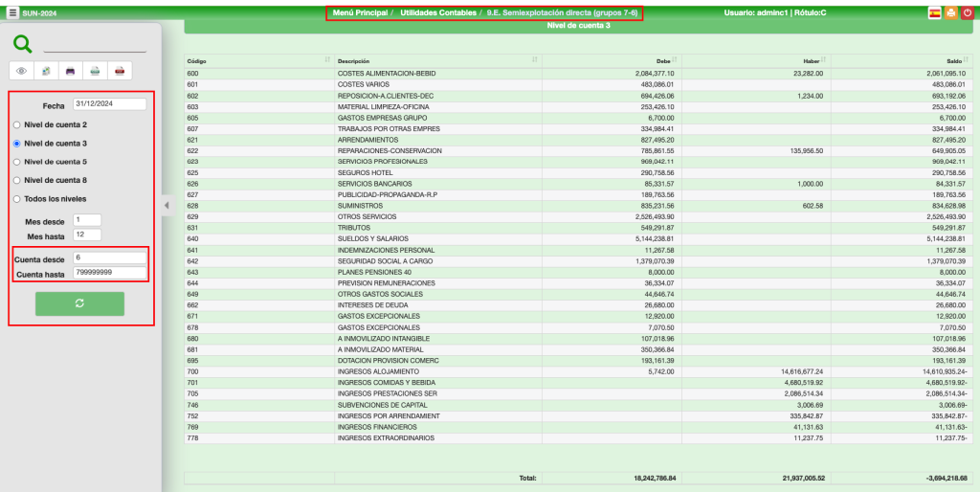Click 9.E. Semiexplotación directa breadcrumb
The height and width of the screenshot is (492, 980).
(x=562, y=12)
